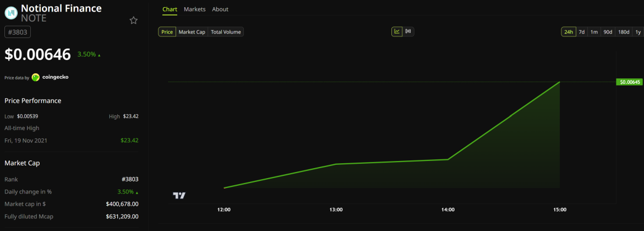Screen dimensions: 644x231
Task: Open the About tab
Action: tap(220, 9)
